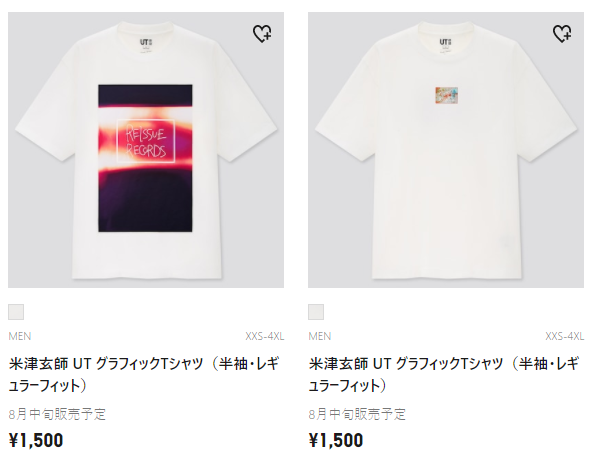Click XXS-4XL size range on left product

tap(265, 336)
